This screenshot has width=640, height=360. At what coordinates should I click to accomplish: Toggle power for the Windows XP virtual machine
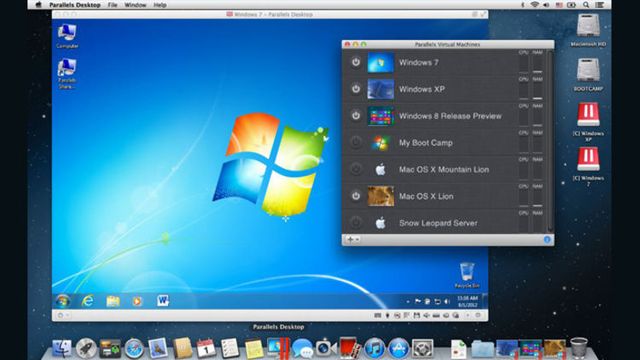pos(356,89)
